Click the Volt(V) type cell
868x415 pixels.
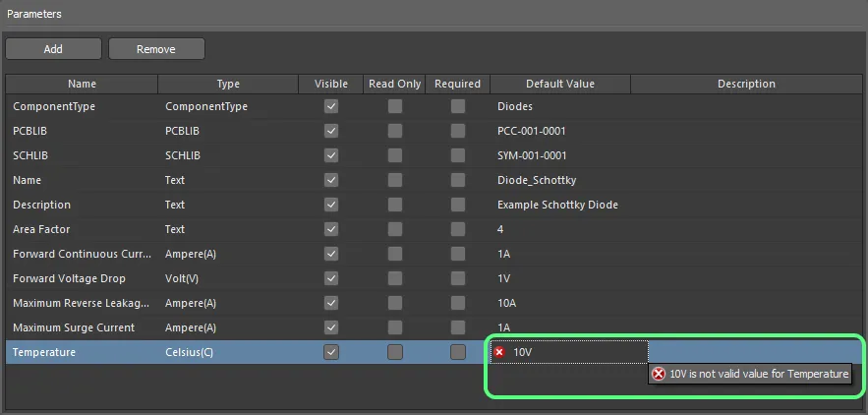point(182,278)
